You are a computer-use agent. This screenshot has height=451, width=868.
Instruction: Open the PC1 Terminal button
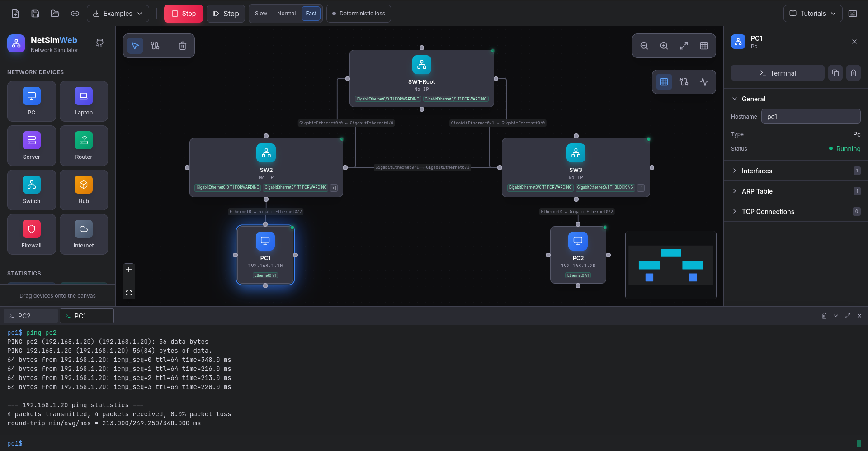tap(778, 73)
